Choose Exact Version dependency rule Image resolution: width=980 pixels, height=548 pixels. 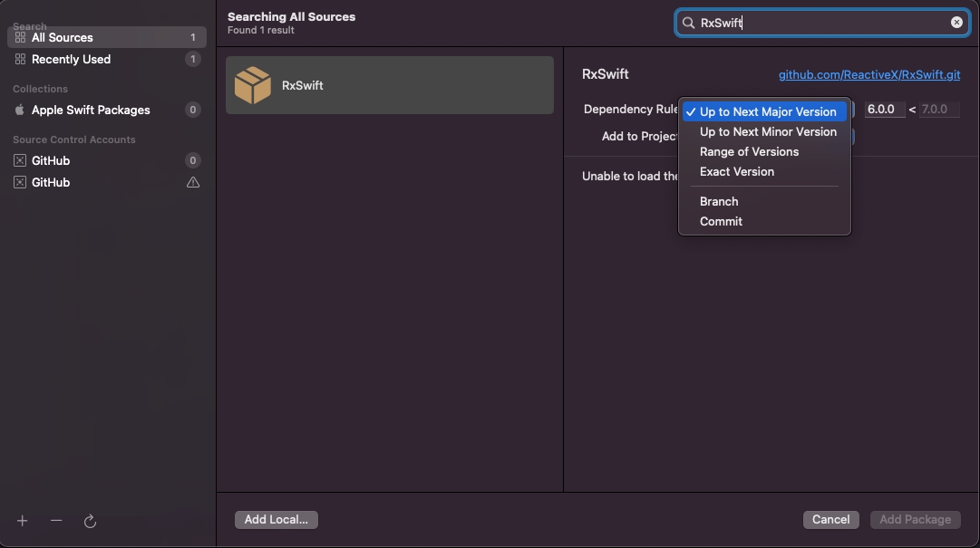(x=736, y=171)
